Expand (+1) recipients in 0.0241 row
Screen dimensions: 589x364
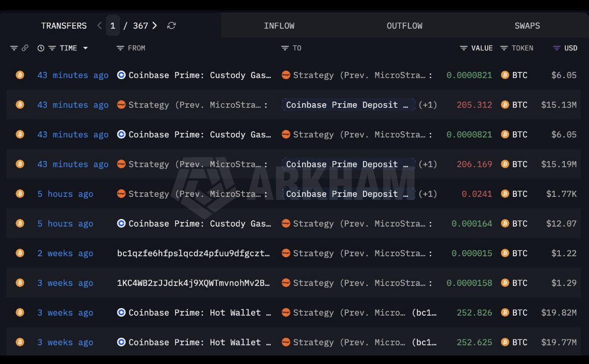pos(428,193)
